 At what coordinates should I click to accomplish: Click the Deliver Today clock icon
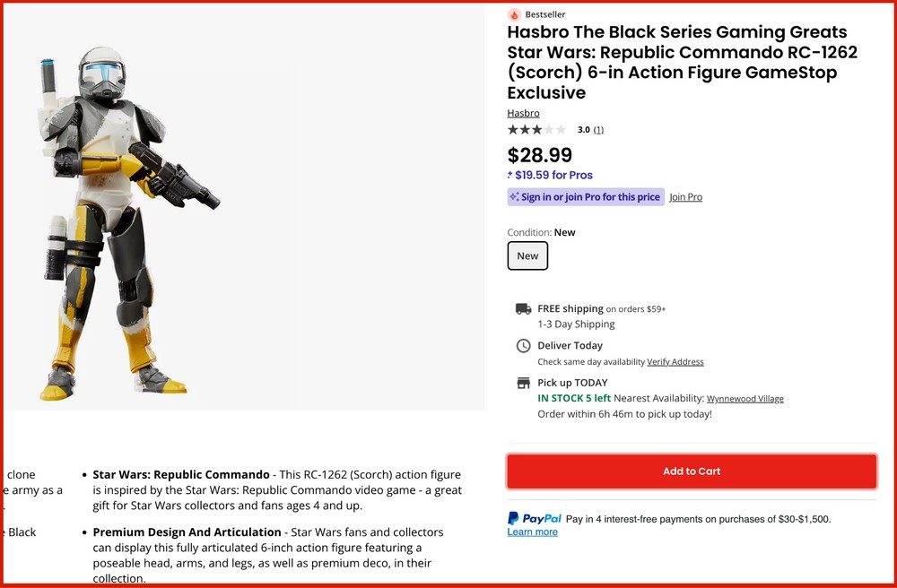[523, 345]
